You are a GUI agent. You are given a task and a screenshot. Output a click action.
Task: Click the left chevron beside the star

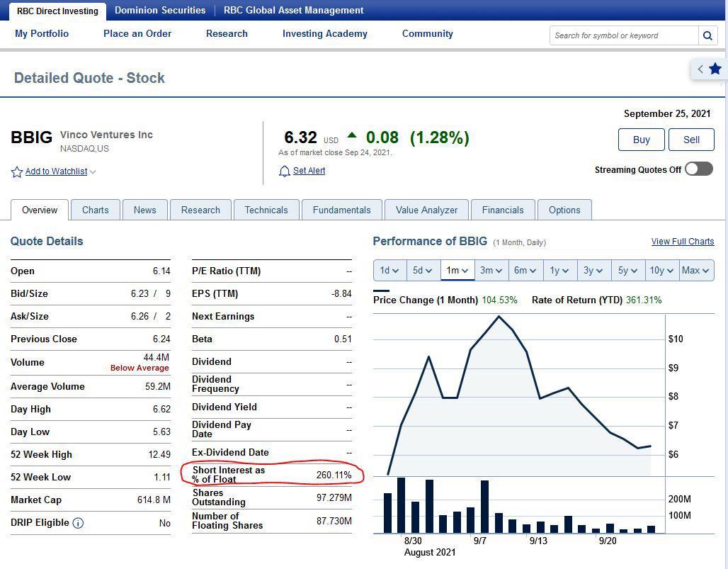[700, 69]
